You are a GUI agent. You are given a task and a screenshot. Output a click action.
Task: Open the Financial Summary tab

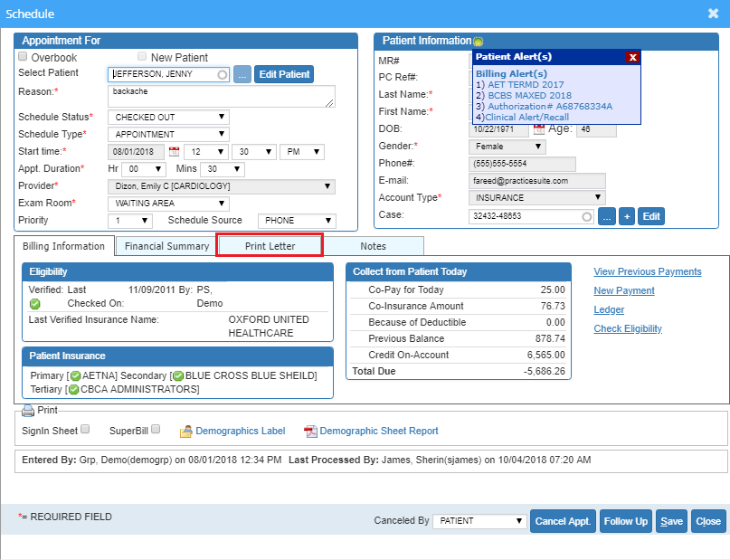[x=166, y=246]
